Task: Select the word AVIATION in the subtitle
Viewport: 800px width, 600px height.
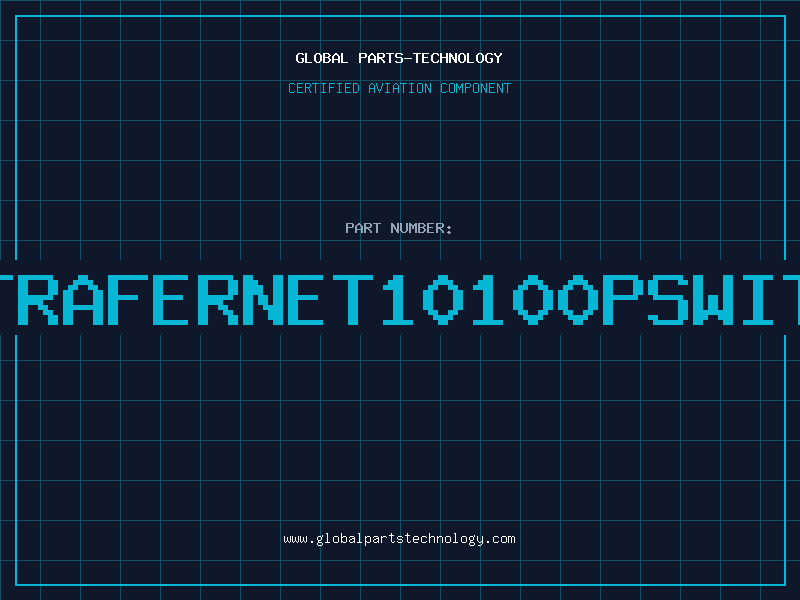Action: pyautogui.click(x=399, y=88)
